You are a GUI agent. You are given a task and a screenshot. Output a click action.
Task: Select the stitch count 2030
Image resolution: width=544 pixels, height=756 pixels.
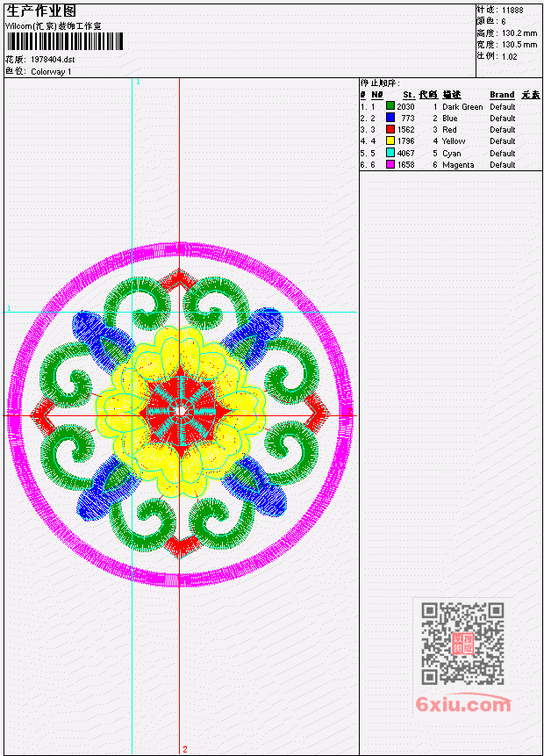[405, 106]
